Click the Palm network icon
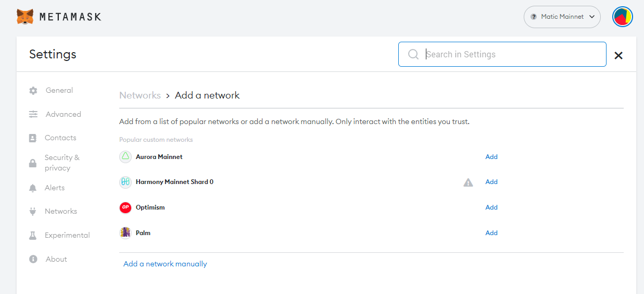The width and height of the screenshot is (644, 294). [x=125, y=233]
